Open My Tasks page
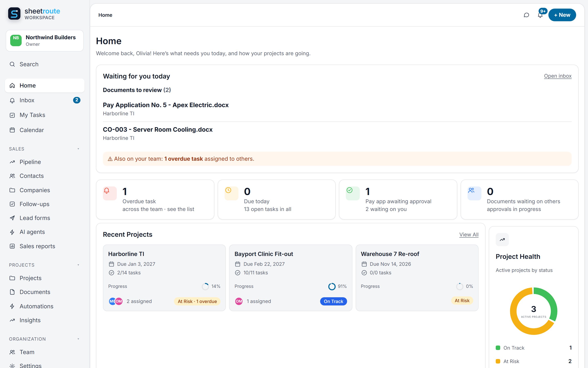 45,115
